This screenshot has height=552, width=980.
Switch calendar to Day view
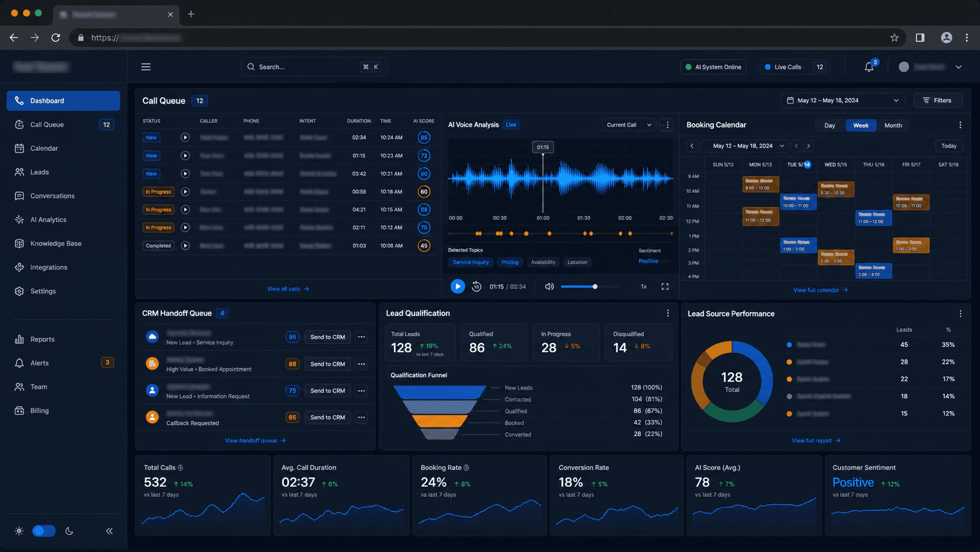(830, 126)
